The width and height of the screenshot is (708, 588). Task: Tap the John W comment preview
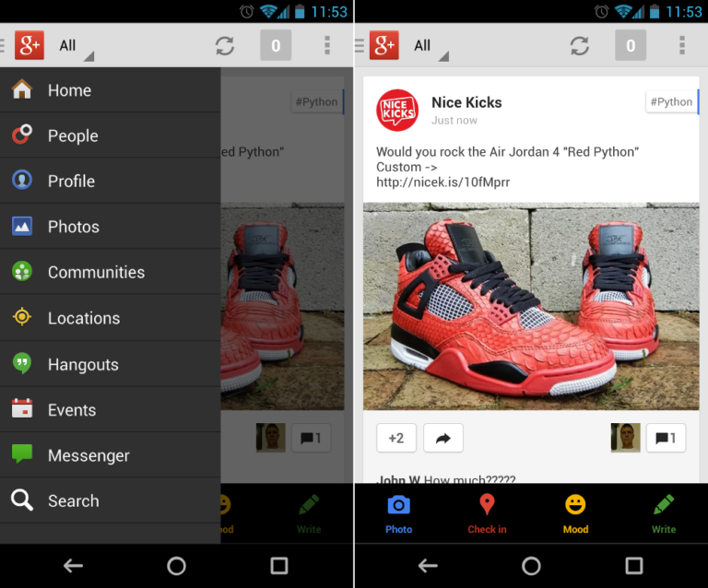pyautogui.click(x=446, y=479)
